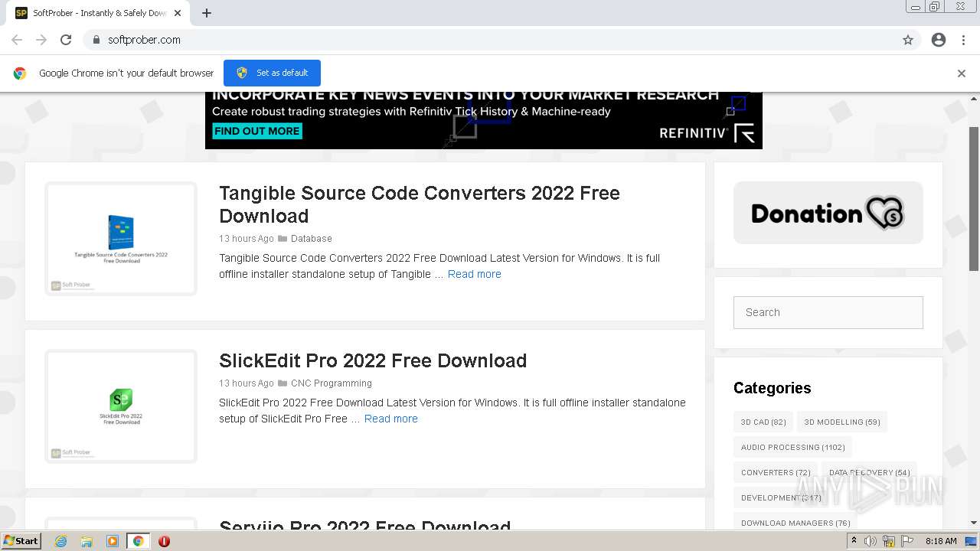Click the '13 hours Ago' timestamp under Tangible post
980x551 pixels.
247,239
